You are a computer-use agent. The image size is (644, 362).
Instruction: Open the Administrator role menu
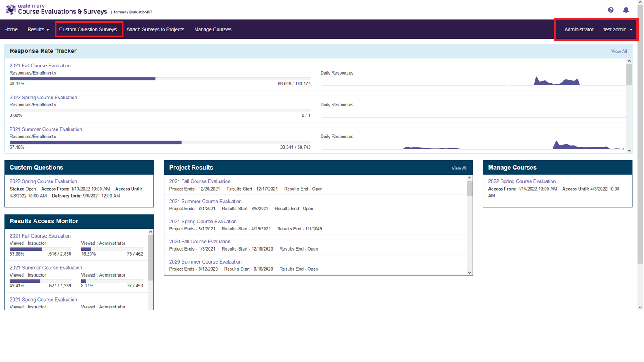click(x=579, y=29)
